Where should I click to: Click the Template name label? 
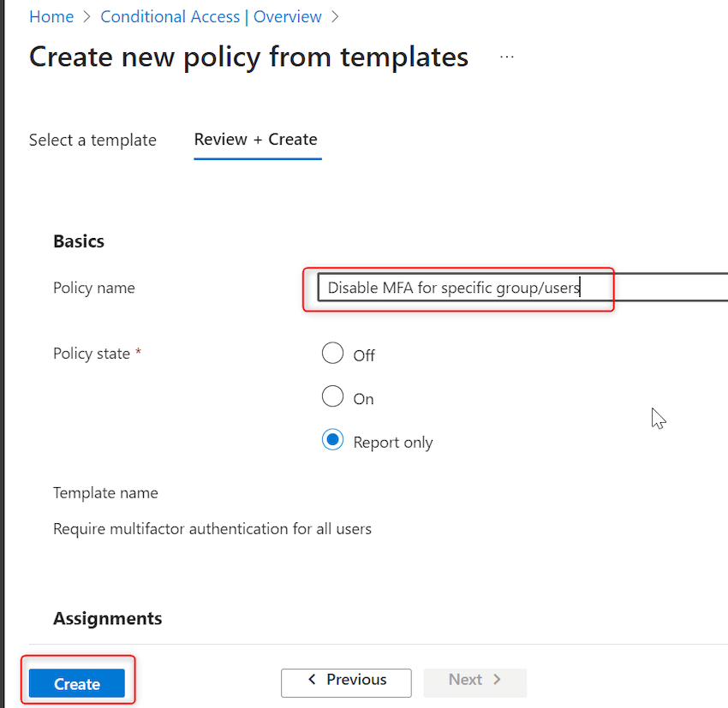105,492
